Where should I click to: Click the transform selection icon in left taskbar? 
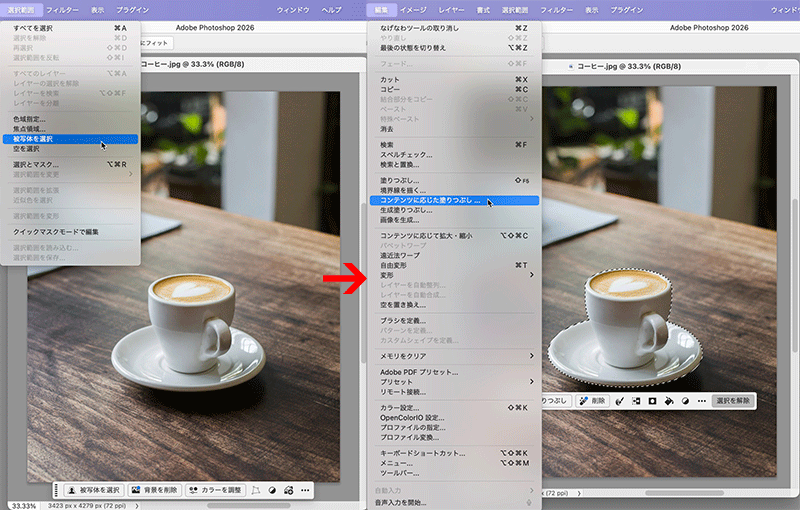[x=256, y=490]
